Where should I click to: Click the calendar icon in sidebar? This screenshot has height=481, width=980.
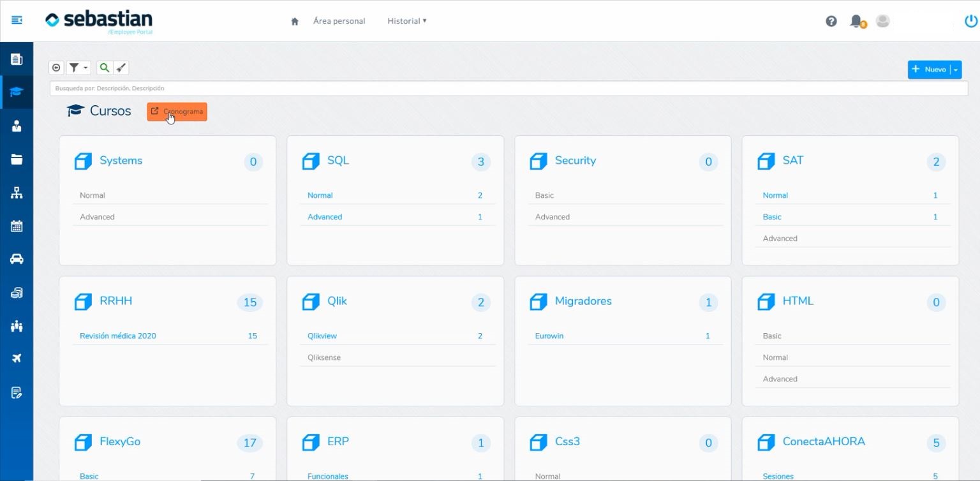pos(17,226)
